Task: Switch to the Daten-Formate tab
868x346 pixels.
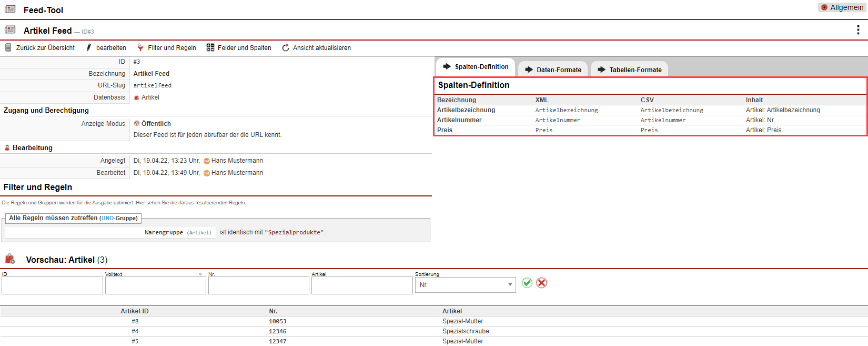Action: pos(553,70)
